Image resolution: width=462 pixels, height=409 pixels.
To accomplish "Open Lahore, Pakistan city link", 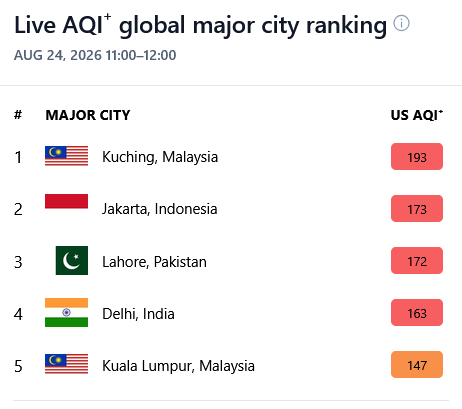I will click(x=154, y=262).
